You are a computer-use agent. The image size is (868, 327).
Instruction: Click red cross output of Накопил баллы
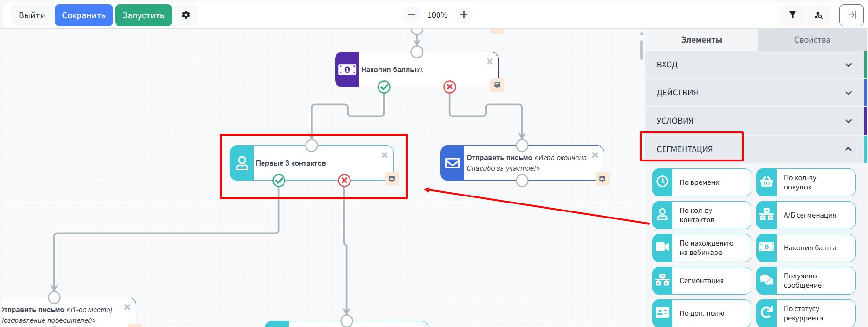pos(450,87)
